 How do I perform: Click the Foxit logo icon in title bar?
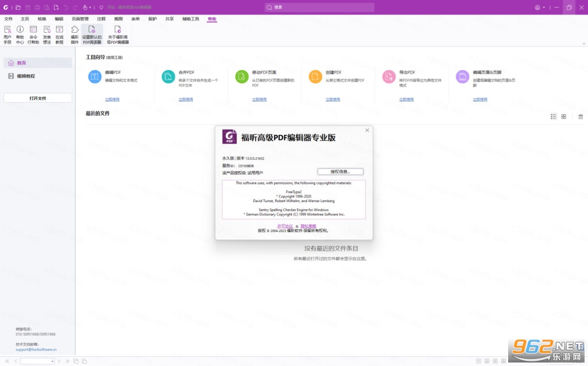(x=6, y=7)
